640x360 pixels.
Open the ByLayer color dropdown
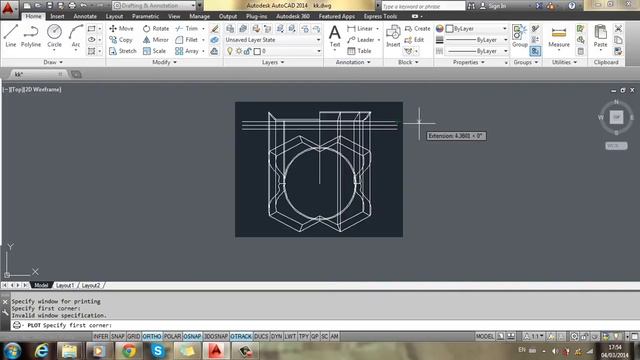coord(476,29)
